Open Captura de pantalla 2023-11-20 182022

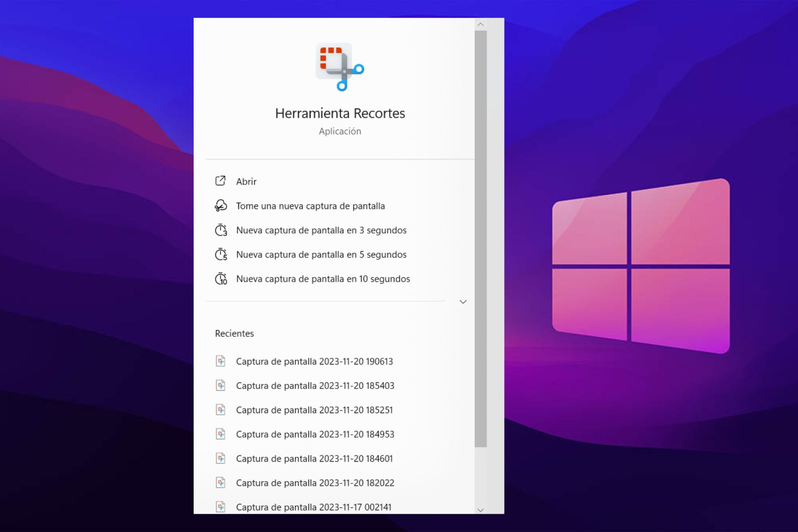(315, 483)
